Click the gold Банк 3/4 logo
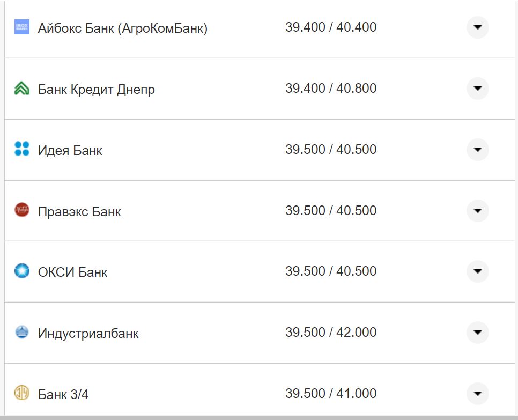The width and height of the screenshot is (518, 420). click(x=22, y=393)
